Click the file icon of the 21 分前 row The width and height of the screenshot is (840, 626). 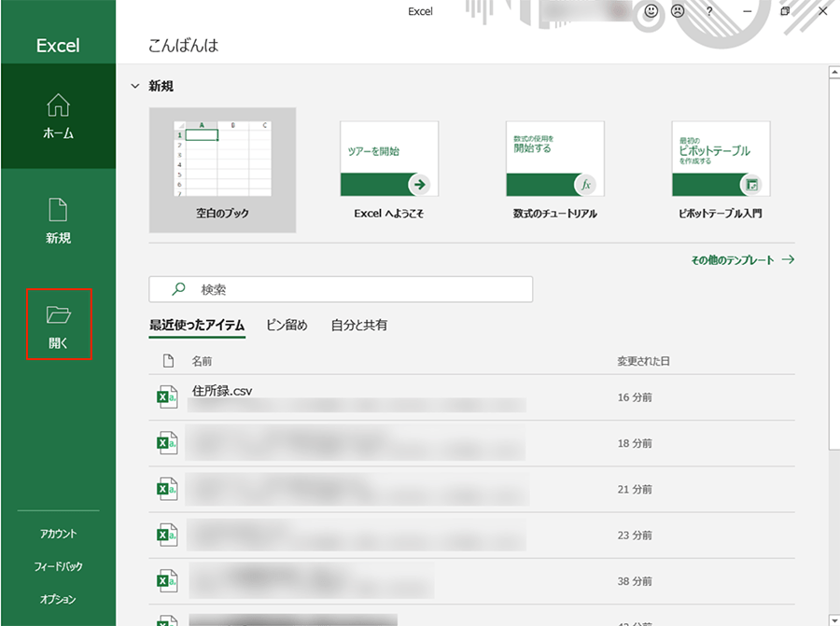(167, 490)
